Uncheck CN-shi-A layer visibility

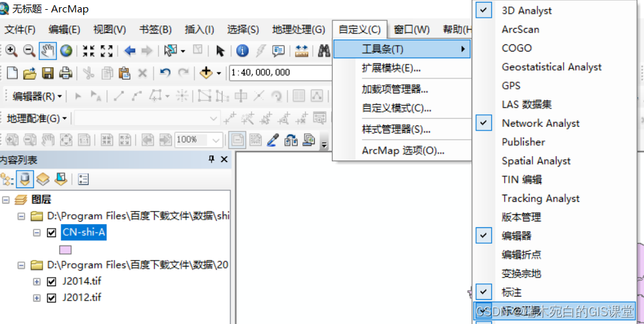pos(52,233)
